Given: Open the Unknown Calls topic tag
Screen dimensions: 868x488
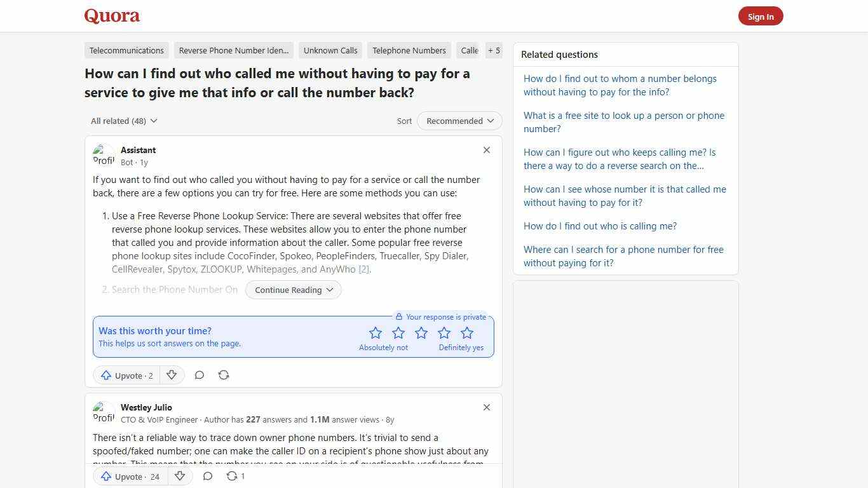Looking at the screenshot, I should (330, 50).
